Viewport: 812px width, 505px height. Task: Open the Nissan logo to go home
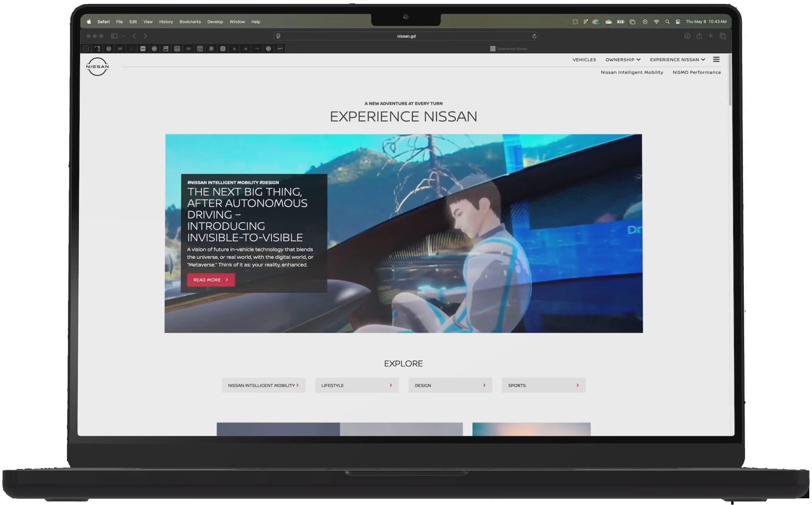click(97, 67)
